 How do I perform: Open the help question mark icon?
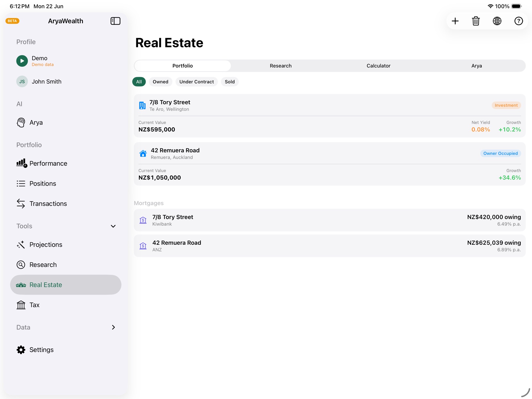pos(519,21)
